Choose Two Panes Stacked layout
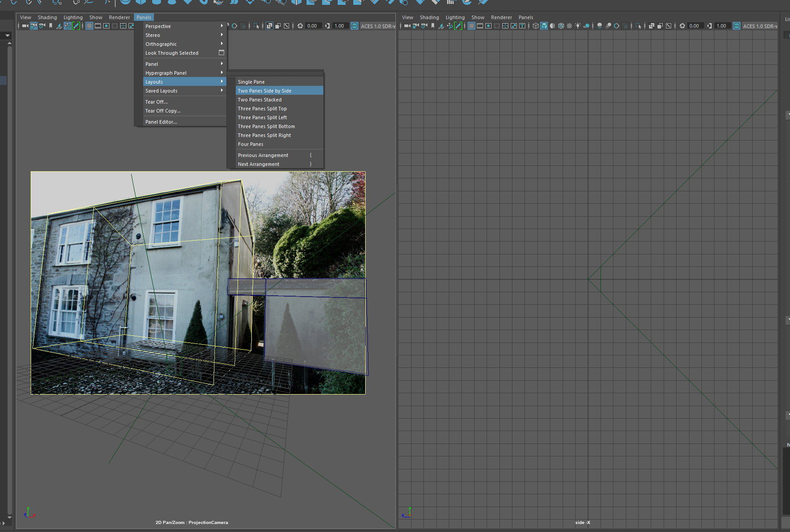Image resolution: width=790 pixels, height=532 pixels. tap(279, 100)
